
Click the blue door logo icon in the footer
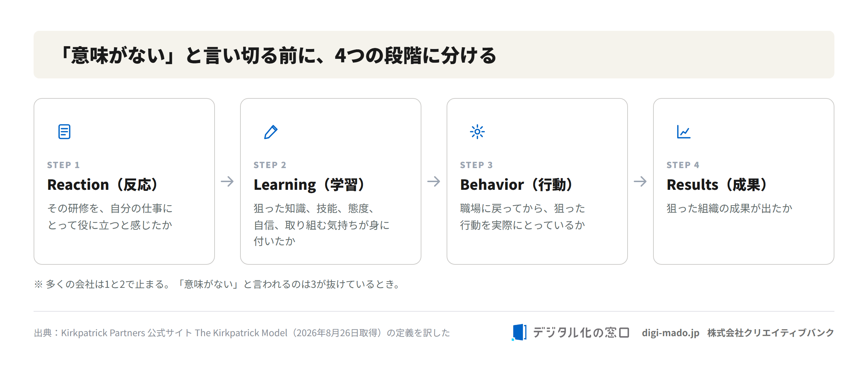(519, 332)
